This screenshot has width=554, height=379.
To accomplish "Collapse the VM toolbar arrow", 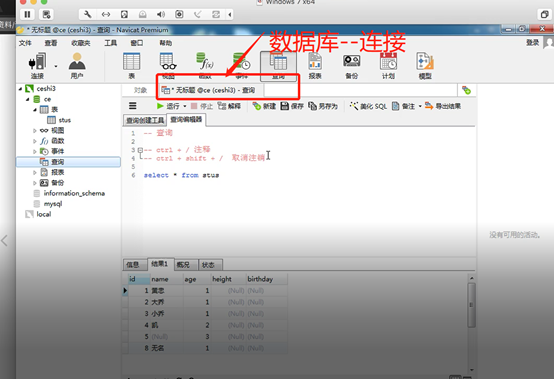I will pos(230,14).
